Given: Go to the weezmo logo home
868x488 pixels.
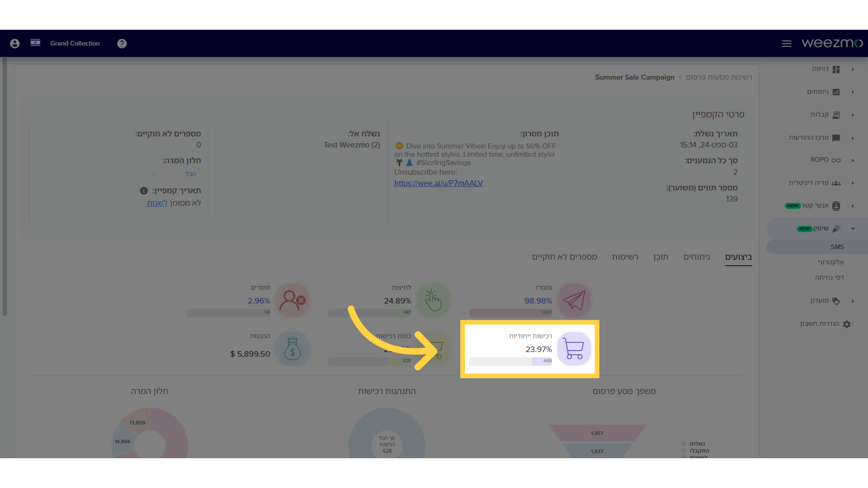Looking at the screenshot, I should (x=832, y=43).
